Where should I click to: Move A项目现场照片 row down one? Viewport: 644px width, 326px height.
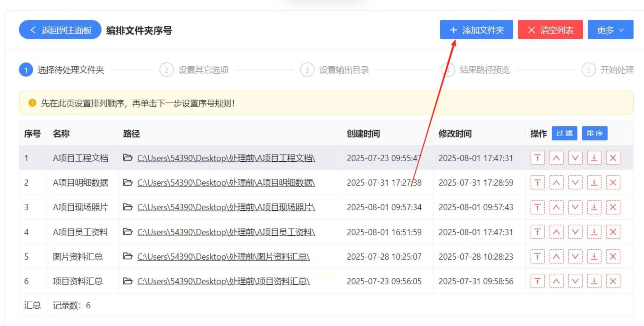(575, 207)
